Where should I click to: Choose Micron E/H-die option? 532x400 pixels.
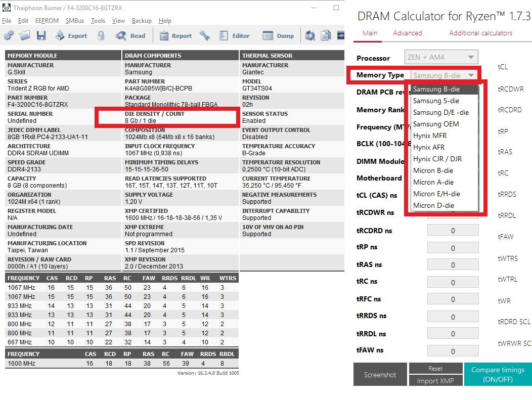[445, 194]
